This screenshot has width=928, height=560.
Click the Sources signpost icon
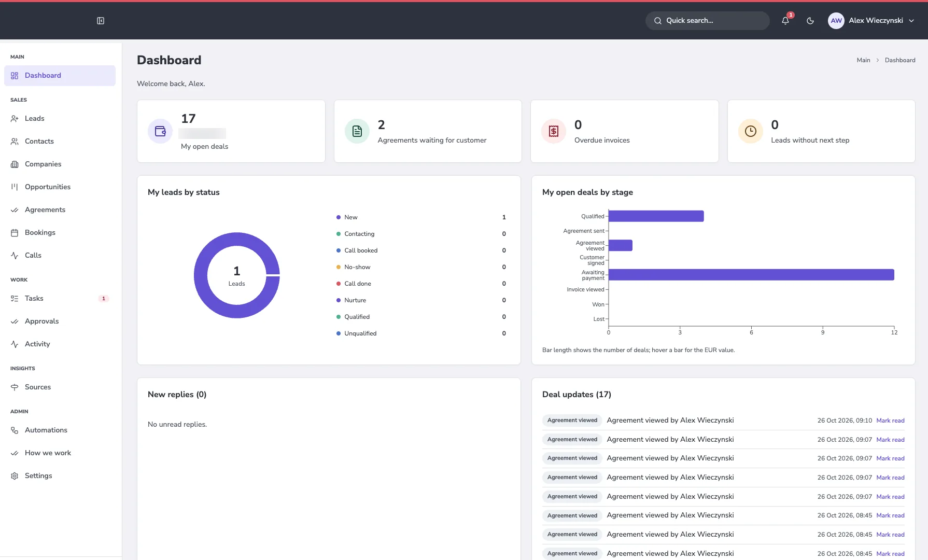tap(15, 387)
